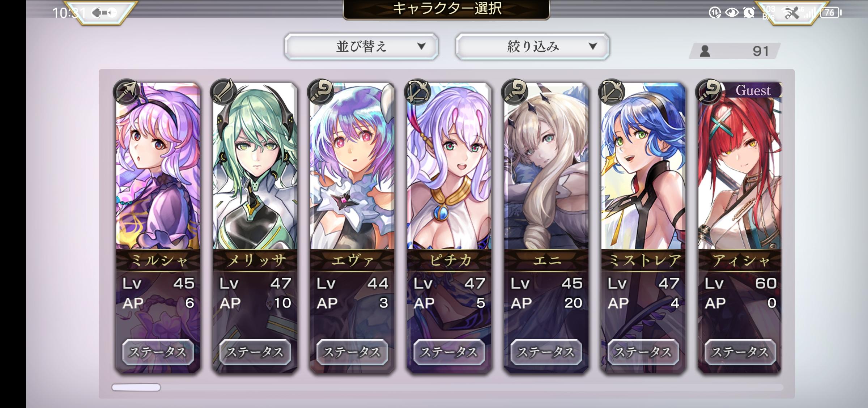
Task: Open the 絞り込み filter dropdown
Action: tap(533, 46)
